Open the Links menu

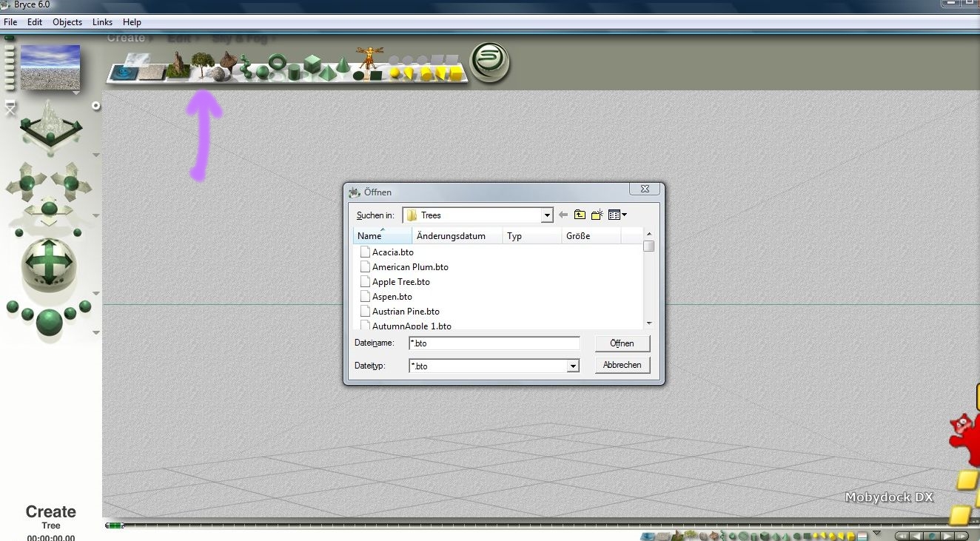click(x=103, y=22)
